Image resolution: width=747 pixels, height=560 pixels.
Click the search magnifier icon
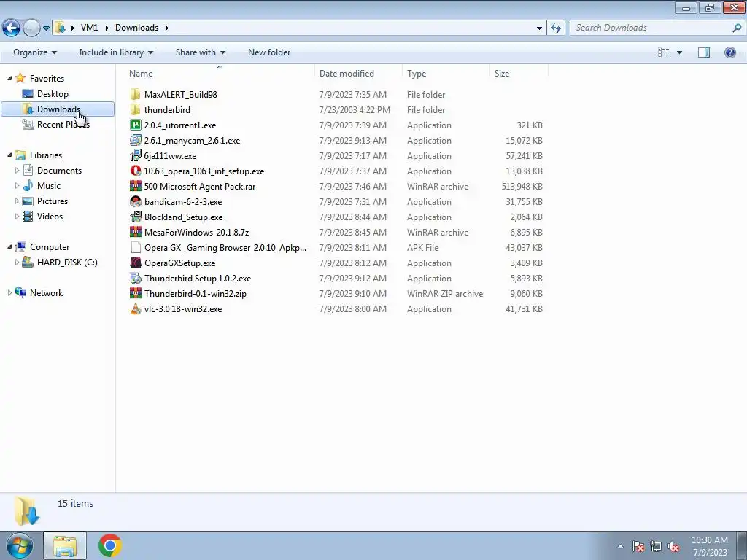(x=737, y=28)
